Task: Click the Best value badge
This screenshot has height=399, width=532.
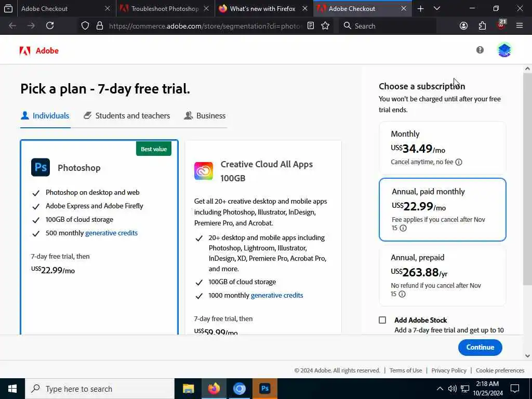Action: [154, 149]
